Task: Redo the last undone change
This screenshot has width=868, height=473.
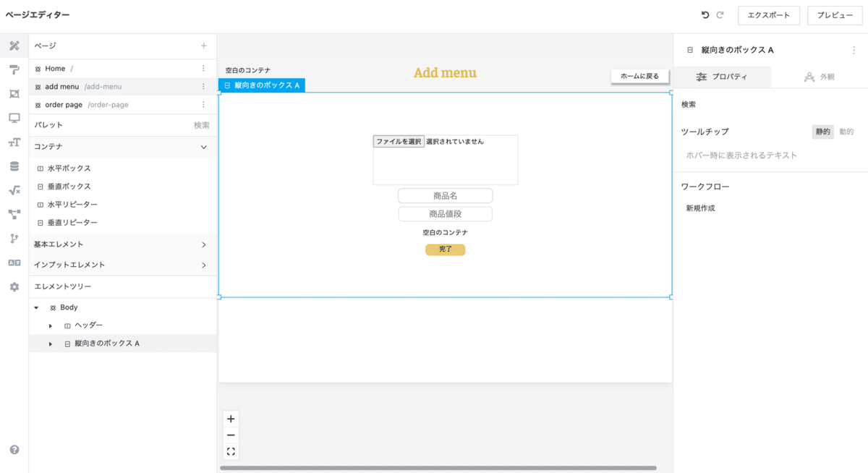Action: (x=720, y=15)
